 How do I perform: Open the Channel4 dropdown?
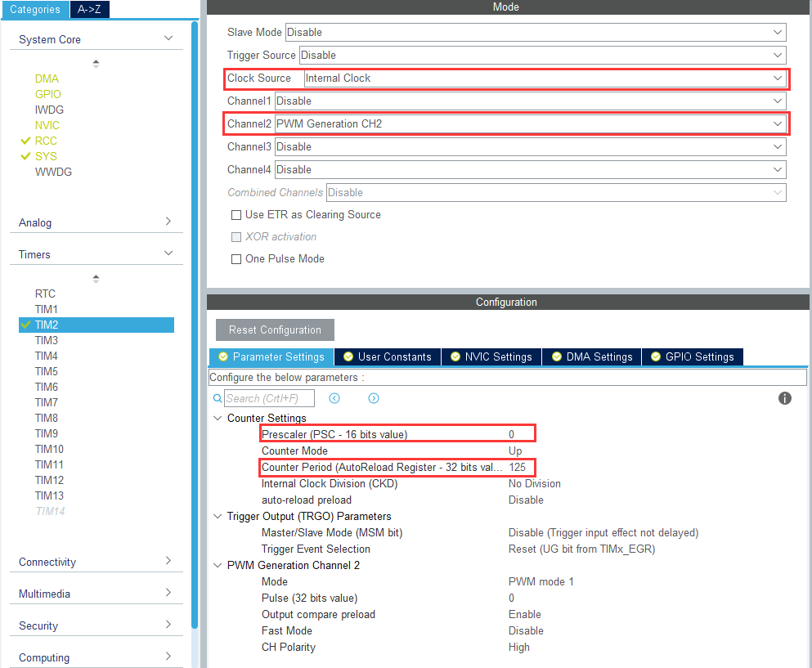[530, 169]
